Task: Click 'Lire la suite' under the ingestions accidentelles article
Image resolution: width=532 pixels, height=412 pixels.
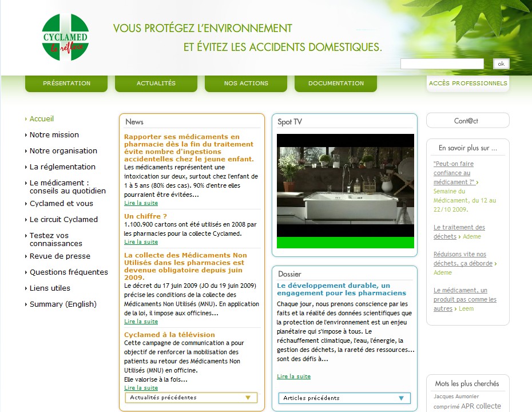Action: 141,203
